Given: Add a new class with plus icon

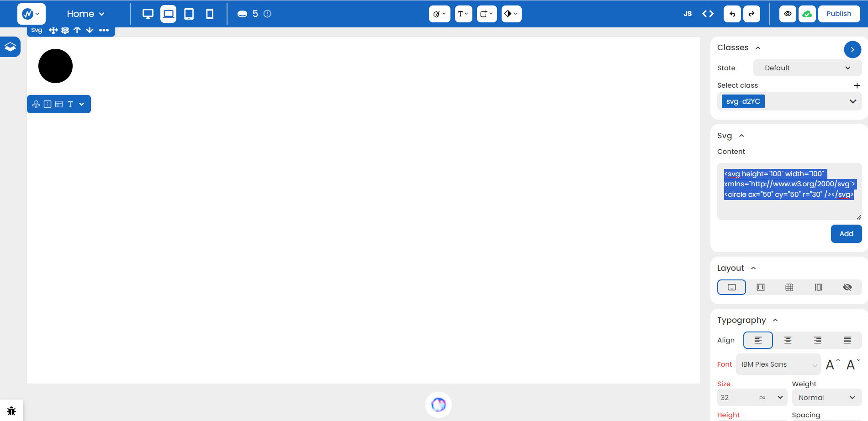Looking at the screenshot, I should pyautogui.click(x=857, y=85).
